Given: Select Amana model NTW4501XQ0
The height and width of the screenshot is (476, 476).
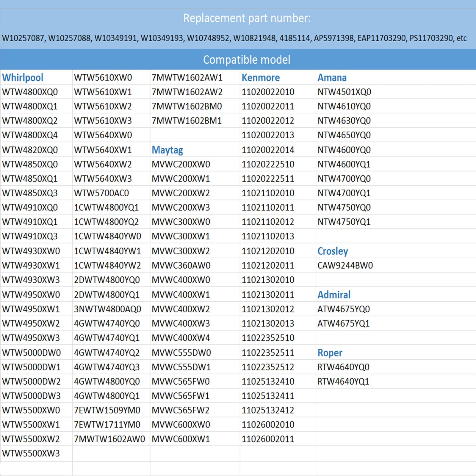Looking at the screenshot, I should 344,92.
